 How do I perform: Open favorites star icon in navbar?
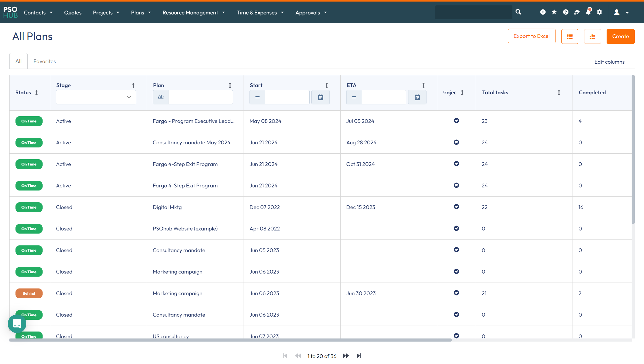554,12
